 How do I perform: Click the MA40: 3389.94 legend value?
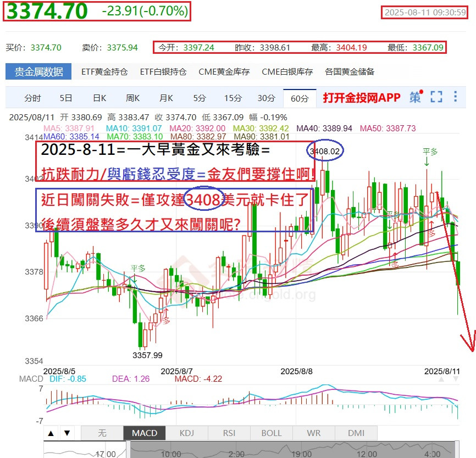324,129
